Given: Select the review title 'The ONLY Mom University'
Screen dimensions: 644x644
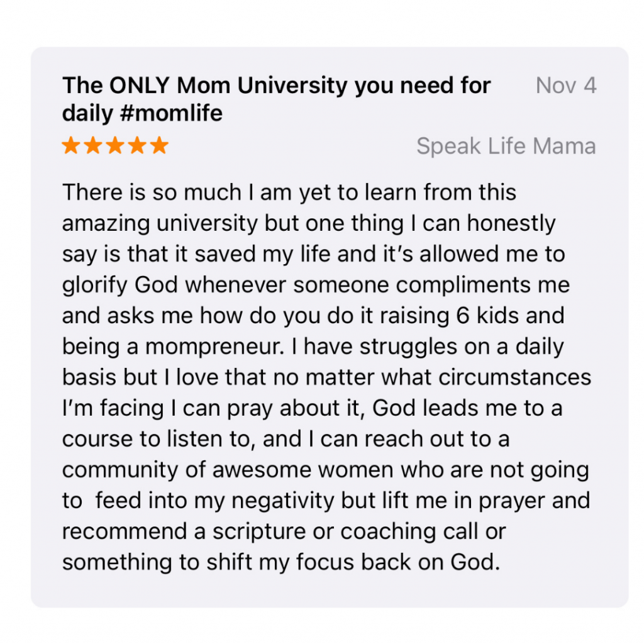Looking at the screenshot, I should [x=205, y=86].
